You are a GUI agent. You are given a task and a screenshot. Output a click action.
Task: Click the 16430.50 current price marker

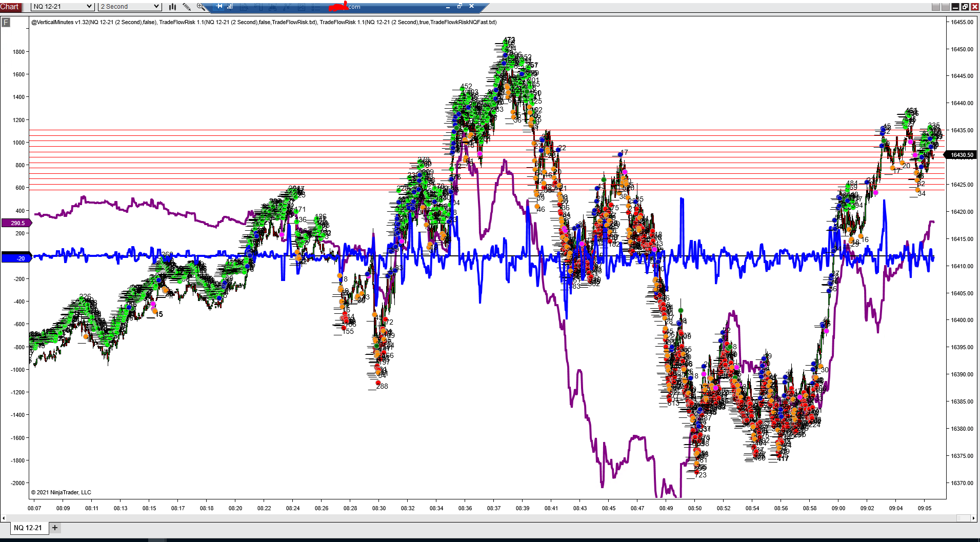(962, 155)
